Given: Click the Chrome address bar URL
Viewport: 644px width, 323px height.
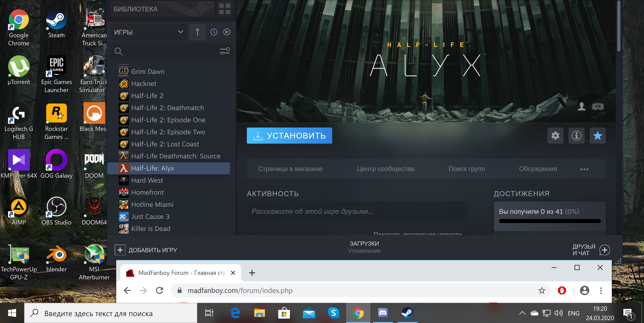Looking at the screenshot, I should point(240,290).
